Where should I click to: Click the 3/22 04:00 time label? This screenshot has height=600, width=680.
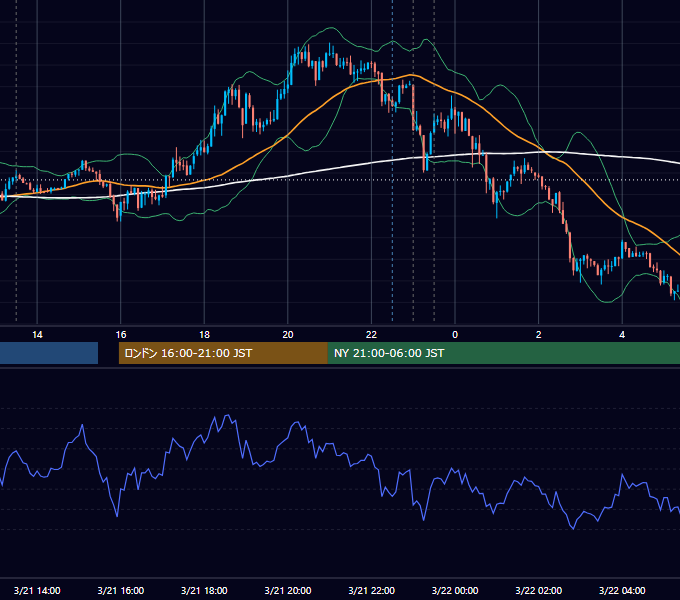622,590
